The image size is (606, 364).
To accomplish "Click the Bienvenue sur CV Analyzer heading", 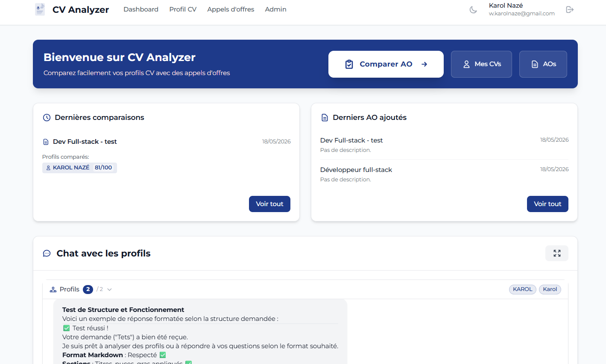I will (120, 57).
